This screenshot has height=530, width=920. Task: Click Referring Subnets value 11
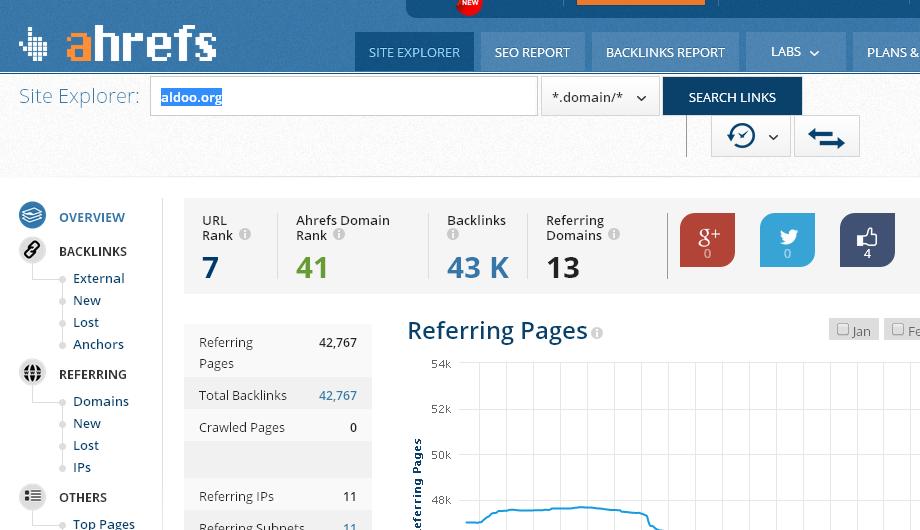(350, 526)
